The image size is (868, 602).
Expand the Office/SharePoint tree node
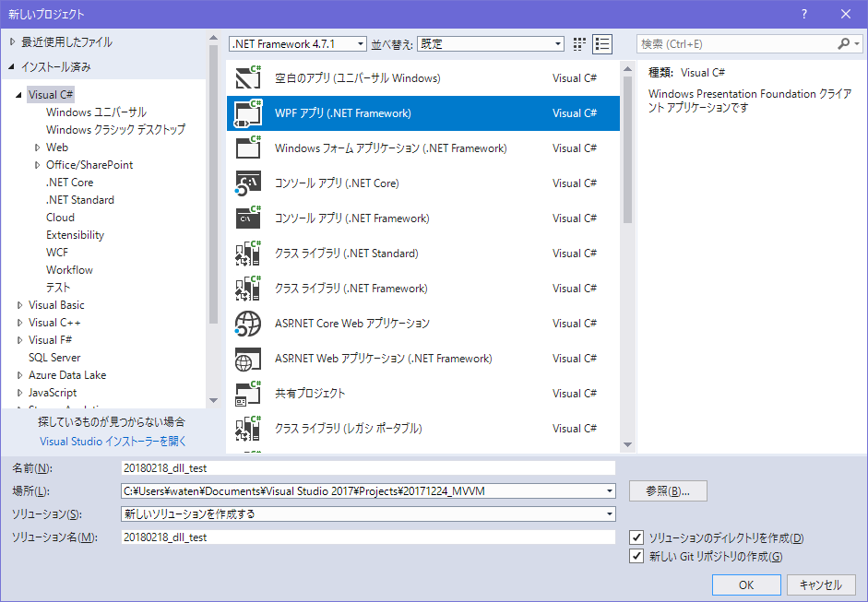point(37,165)
